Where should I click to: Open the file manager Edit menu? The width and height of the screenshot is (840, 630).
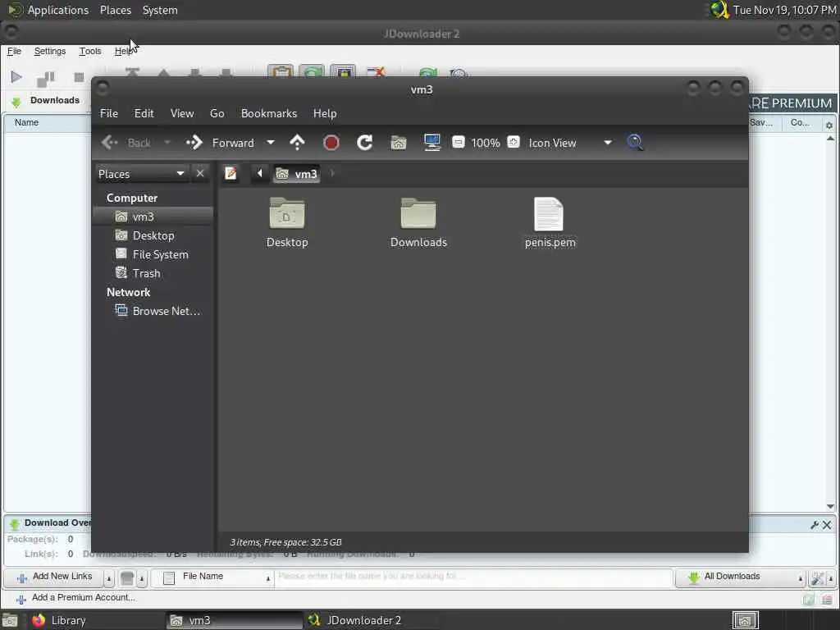(144, 113)
